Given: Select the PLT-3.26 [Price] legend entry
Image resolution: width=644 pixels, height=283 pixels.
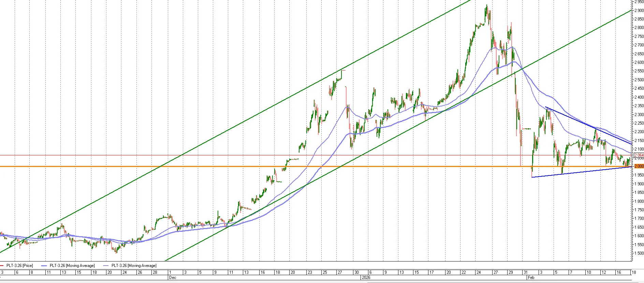Looking at the screenshot, I should point(19,266).
